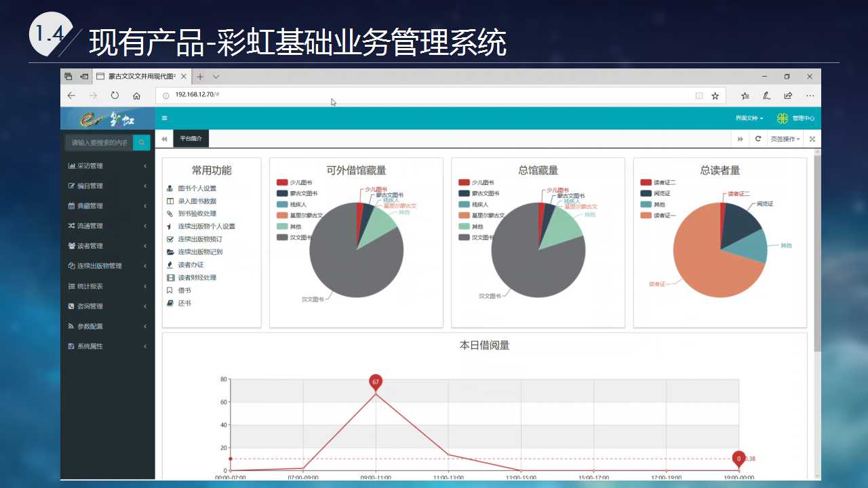Click the browser home button
The width and height of the screenshot is (868, 488).
tap(136, 96)
